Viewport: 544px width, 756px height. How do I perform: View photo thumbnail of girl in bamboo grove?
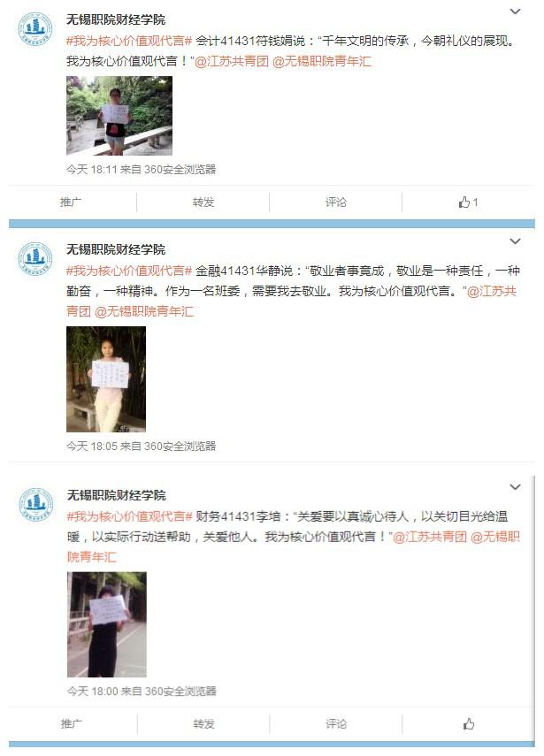point(106,379)
